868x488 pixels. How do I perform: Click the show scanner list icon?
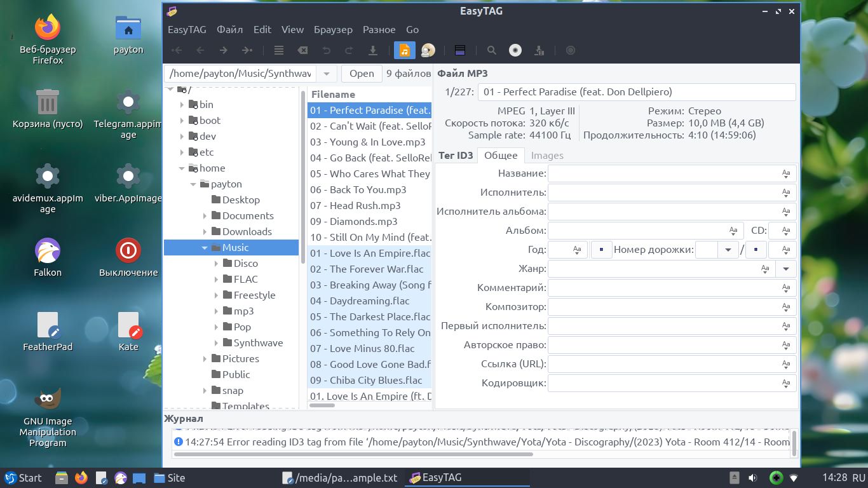click(x=279, y=50)
